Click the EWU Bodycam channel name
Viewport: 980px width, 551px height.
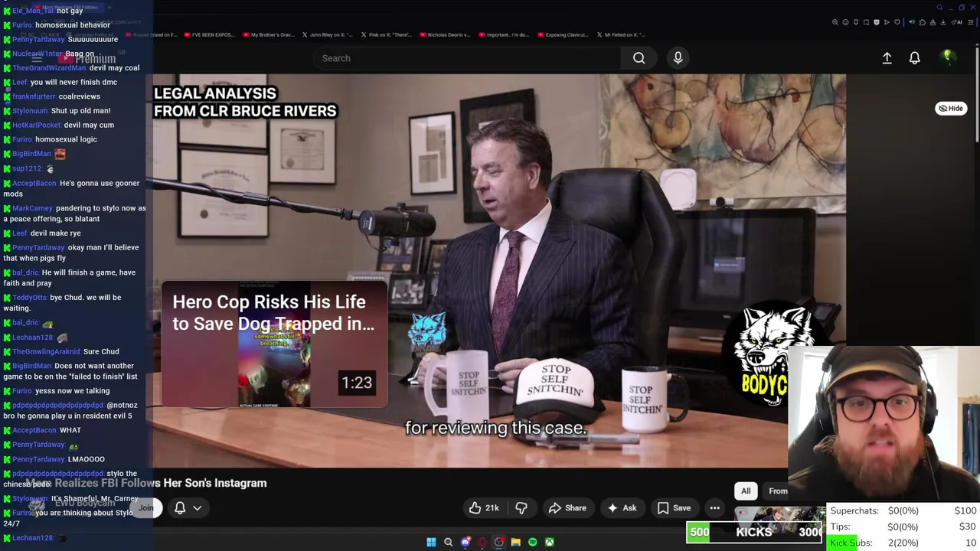coord(85,503)
